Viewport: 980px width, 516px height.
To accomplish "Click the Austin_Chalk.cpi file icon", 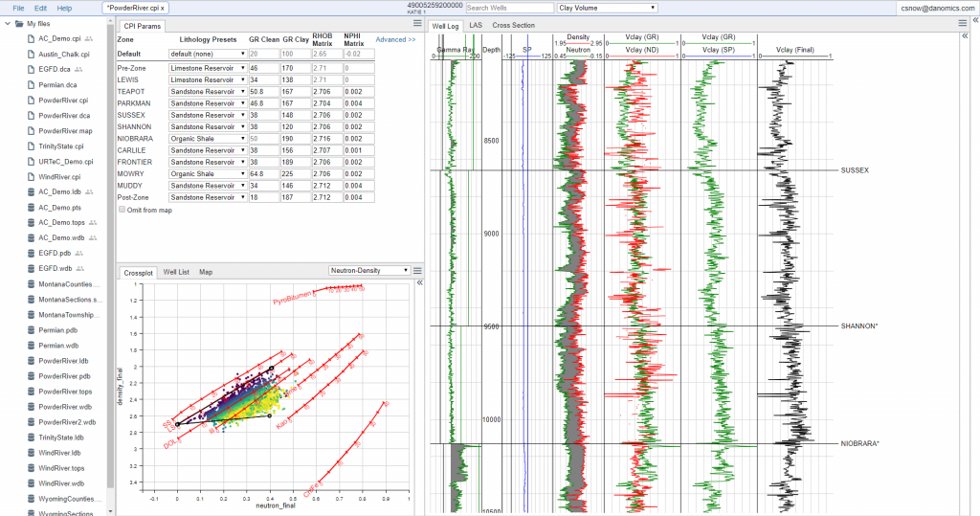I will [32, 55].
